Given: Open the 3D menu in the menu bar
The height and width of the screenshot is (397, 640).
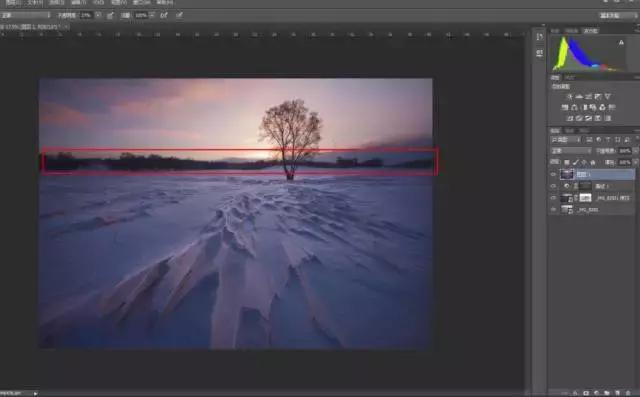Looking at the screenshot, I should pyautogui.click(x=98, y=2).
